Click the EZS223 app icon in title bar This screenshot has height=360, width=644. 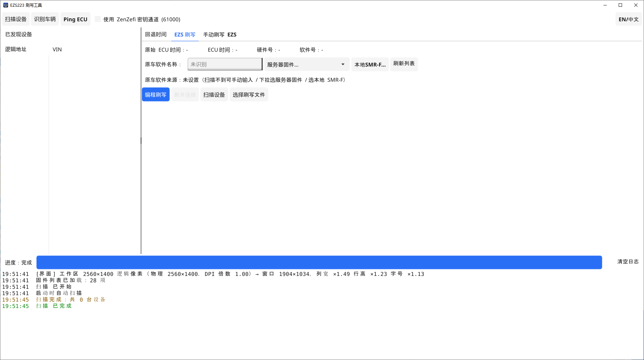(x=5, y=5)
